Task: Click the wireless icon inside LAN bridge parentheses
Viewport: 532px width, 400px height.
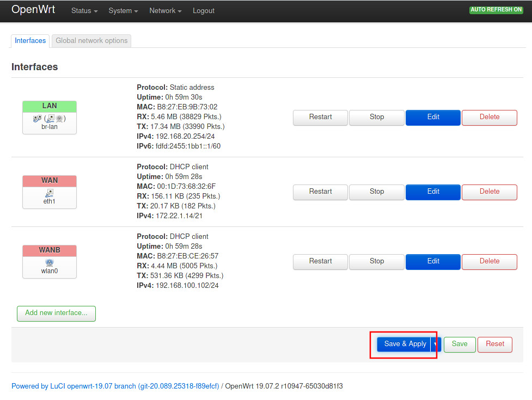Action: click(x=59, y=118)
